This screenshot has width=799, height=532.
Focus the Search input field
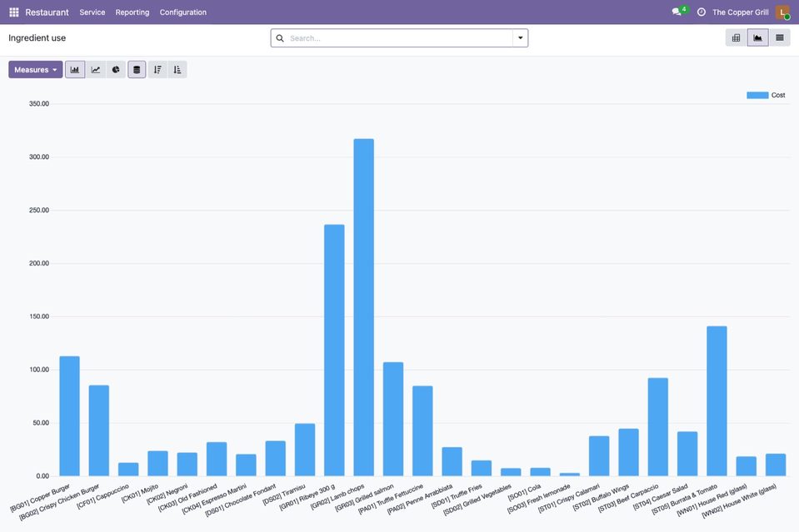click(x=399, y=38)
